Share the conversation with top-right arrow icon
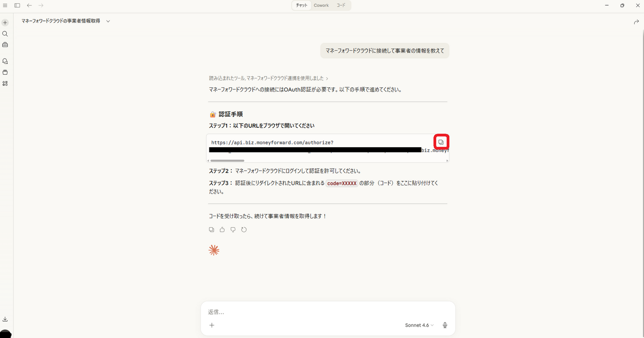Image resolution: width=644 pixels, height=338 pixels. pos(636,22)
